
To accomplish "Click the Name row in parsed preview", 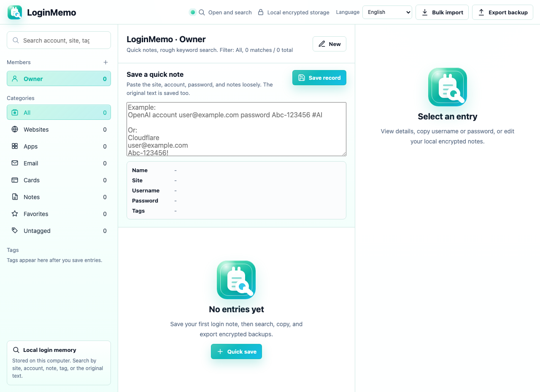I will tap(236, 170).
